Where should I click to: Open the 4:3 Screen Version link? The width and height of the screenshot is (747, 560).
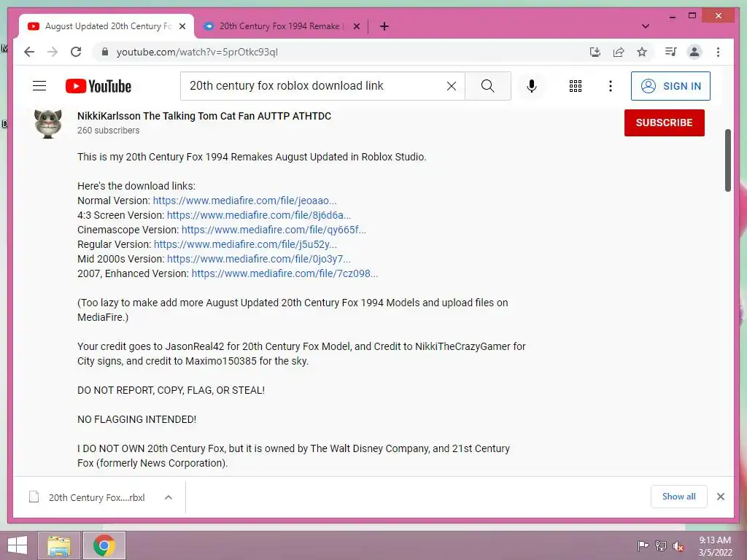pos(259,215)
